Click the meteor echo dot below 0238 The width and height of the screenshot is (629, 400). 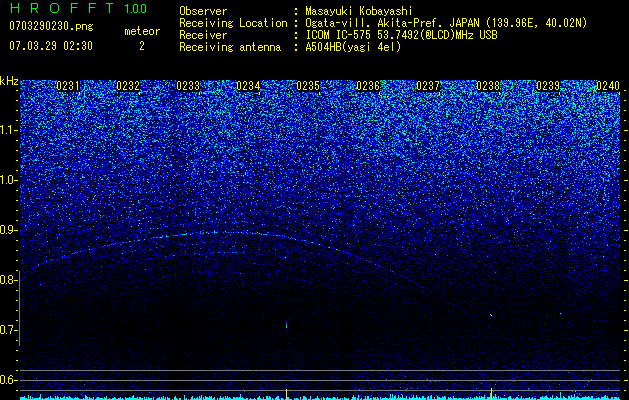coord(491,315)
